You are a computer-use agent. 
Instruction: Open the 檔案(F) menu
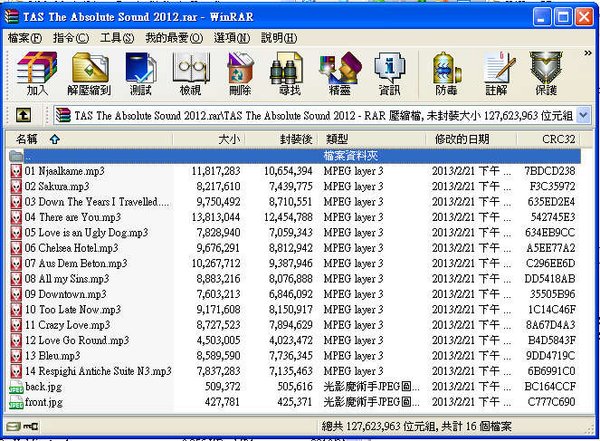(x=24, y=38)
